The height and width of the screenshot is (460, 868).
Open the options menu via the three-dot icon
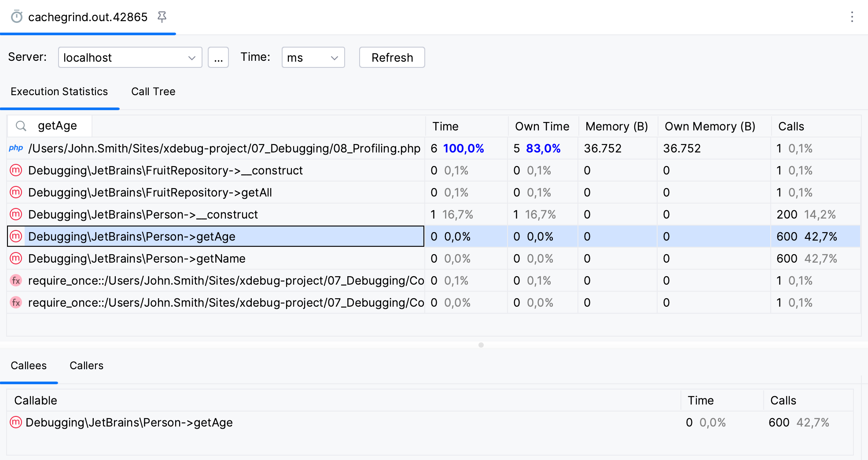[852, 17]
